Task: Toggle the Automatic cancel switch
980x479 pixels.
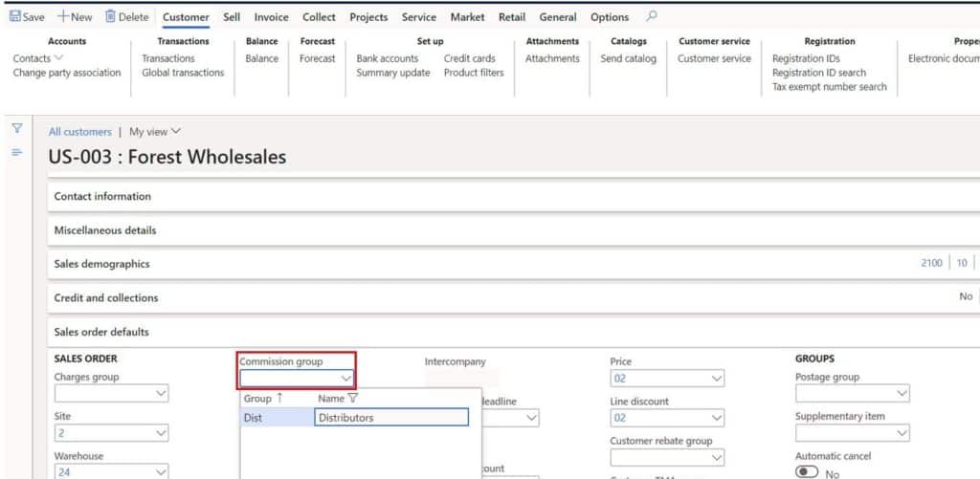Action: click(806, 472)
